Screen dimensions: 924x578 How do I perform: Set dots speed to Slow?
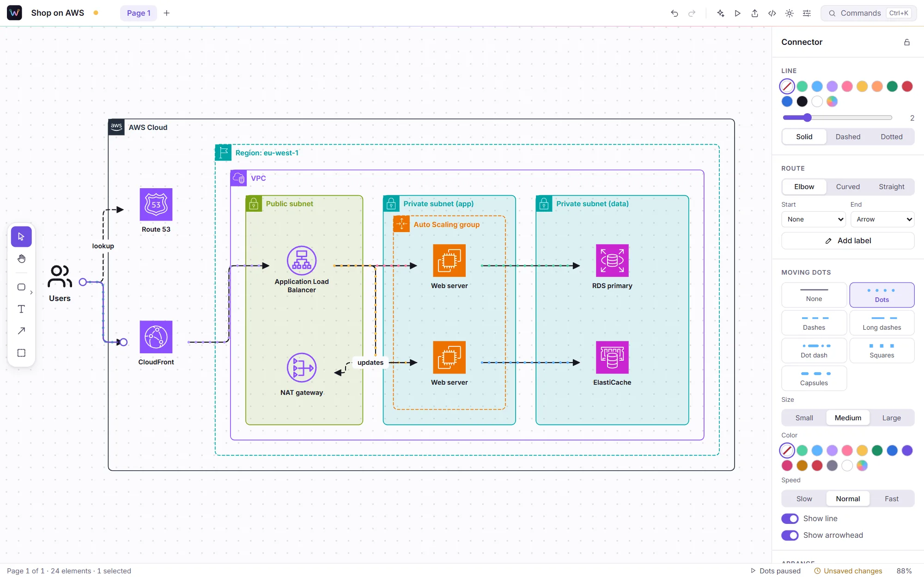pos(804,499)
